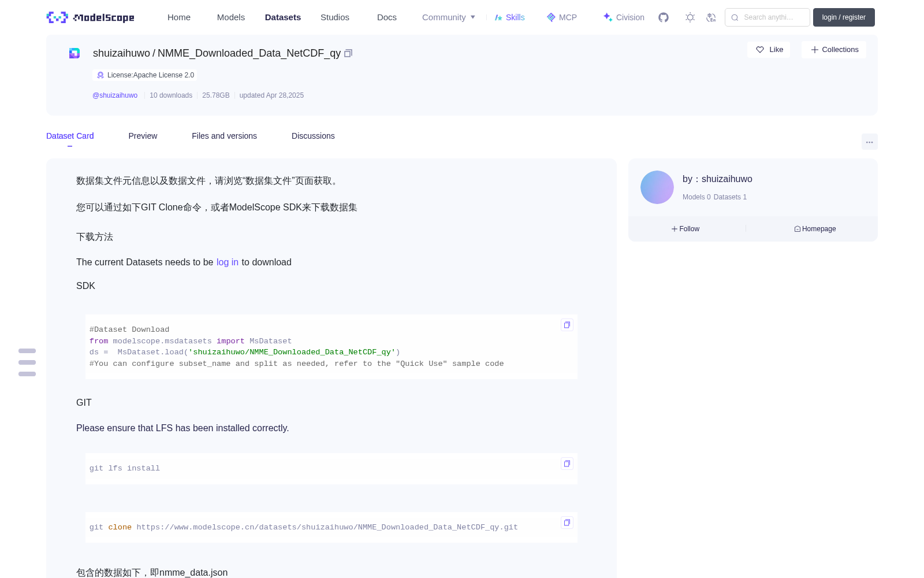Toggle light/dark theme sun icon

[x=690, y=17]
